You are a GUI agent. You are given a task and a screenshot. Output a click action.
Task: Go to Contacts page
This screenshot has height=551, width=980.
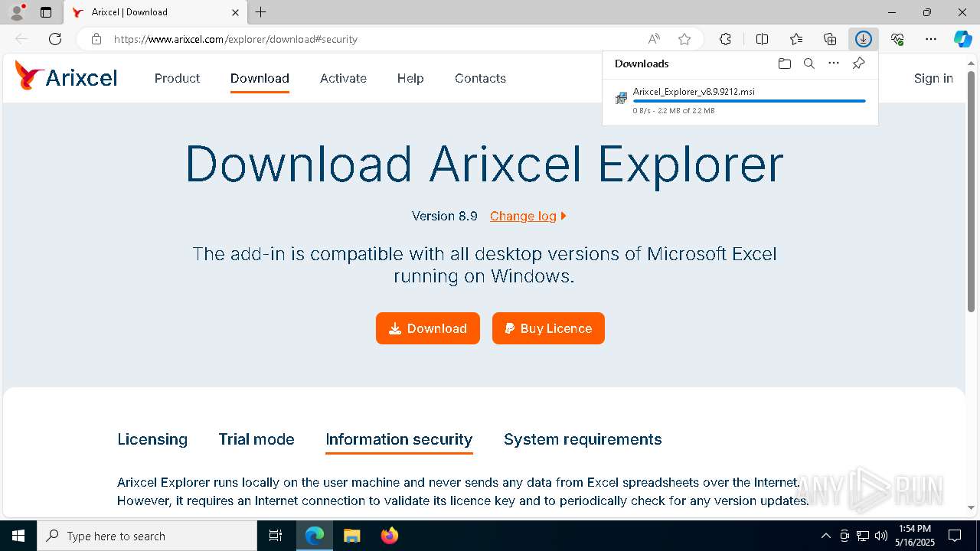pyautogui.click(x=480, y=78)
